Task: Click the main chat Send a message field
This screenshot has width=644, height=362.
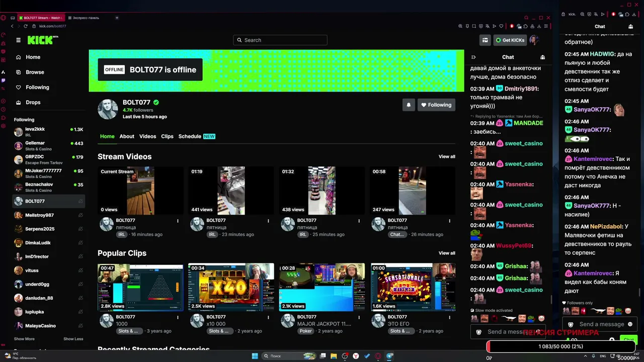Action: [x=508, y=332]
